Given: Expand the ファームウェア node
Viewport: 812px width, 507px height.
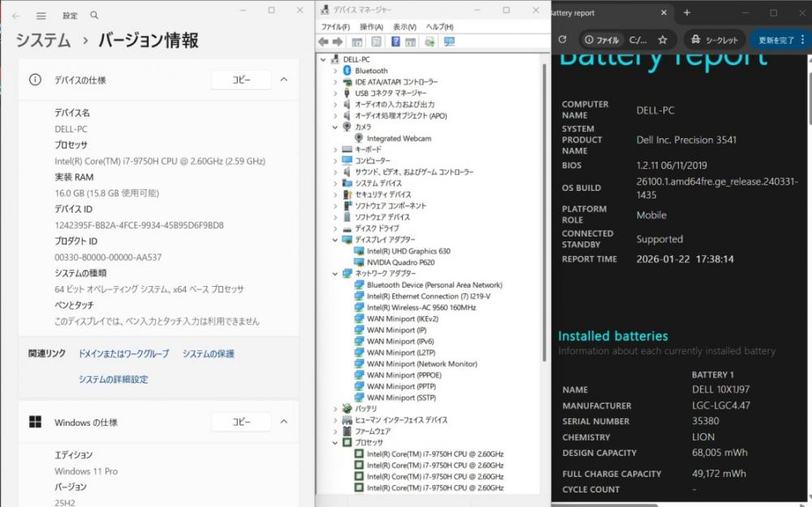Looking at the screenshot, I should 335,431.
